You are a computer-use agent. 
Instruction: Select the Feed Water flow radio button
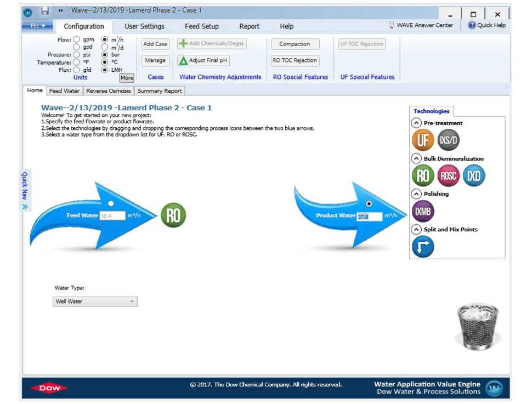pos(111,203)
